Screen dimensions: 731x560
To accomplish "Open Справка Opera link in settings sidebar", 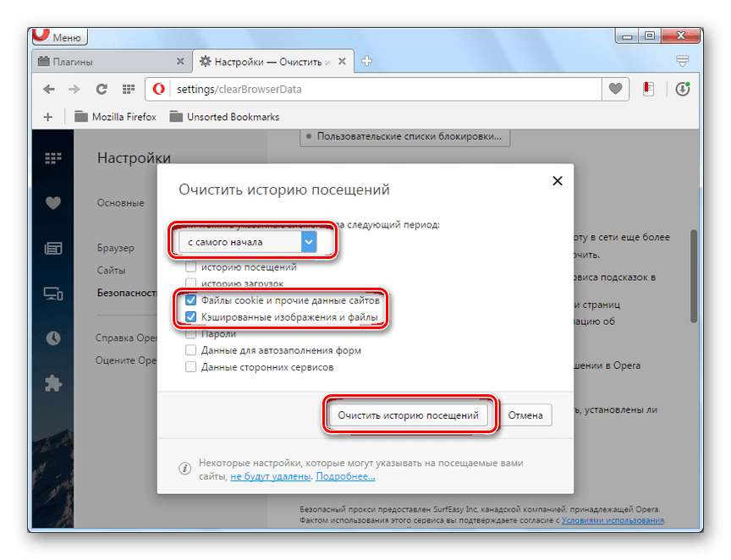I will [126, 338].
